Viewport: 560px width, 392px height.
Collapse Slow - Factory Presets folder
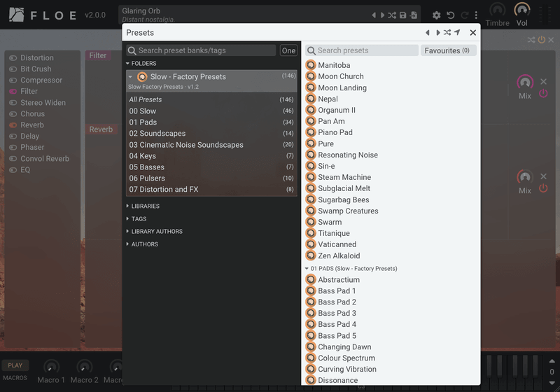coord(130,77)
